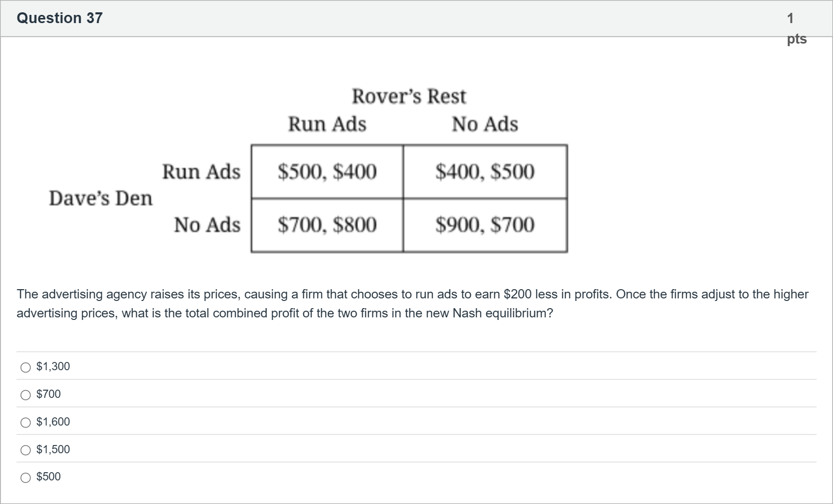Click the Question 37 heading
The height and width of the screenshot is (504, 833).
click(x=60, y=18)
